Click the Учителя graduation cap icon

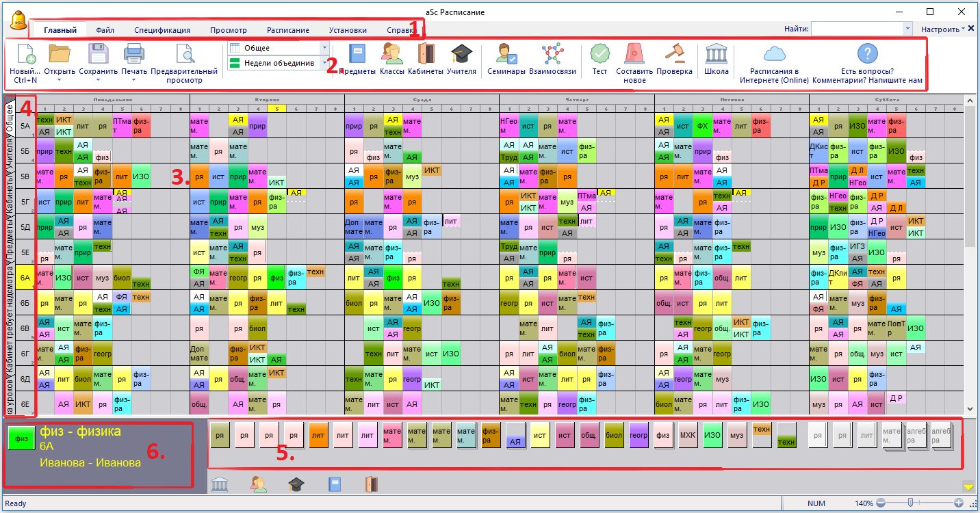461,55
